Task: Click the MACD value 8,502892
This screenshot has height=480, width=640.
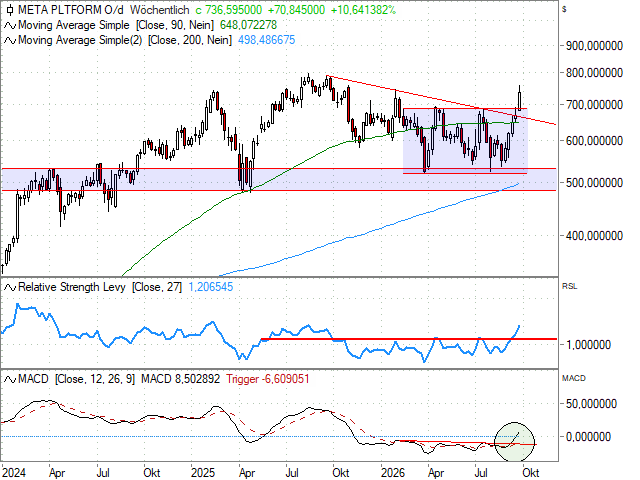Action: tap(180, 379)
